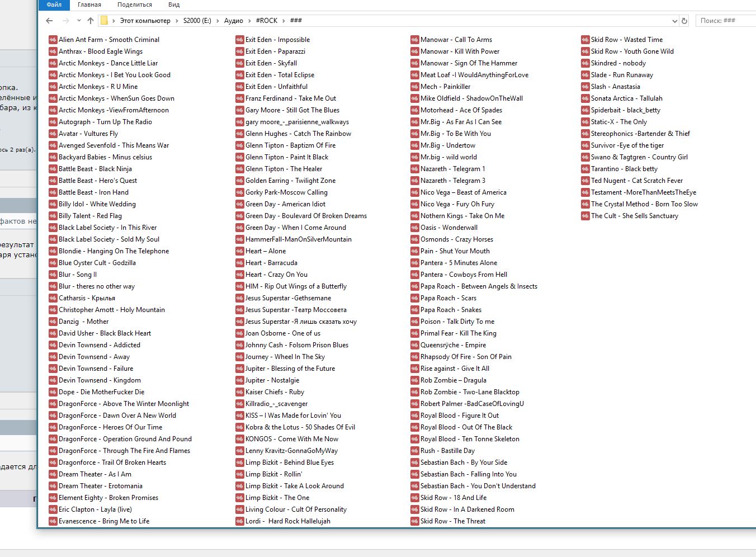
Task: Select audio icon for Rush - Bastille Day
Action: click(x=415, y=451)
